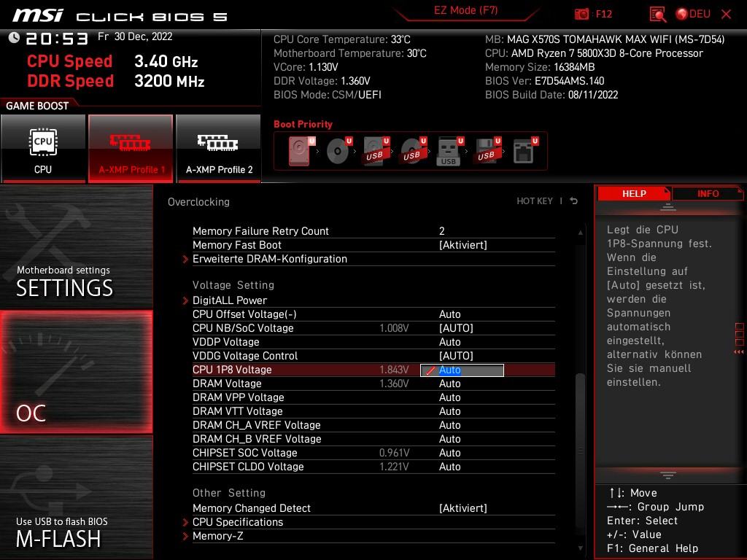Close the BIOS with the X icon

(726, 15)
